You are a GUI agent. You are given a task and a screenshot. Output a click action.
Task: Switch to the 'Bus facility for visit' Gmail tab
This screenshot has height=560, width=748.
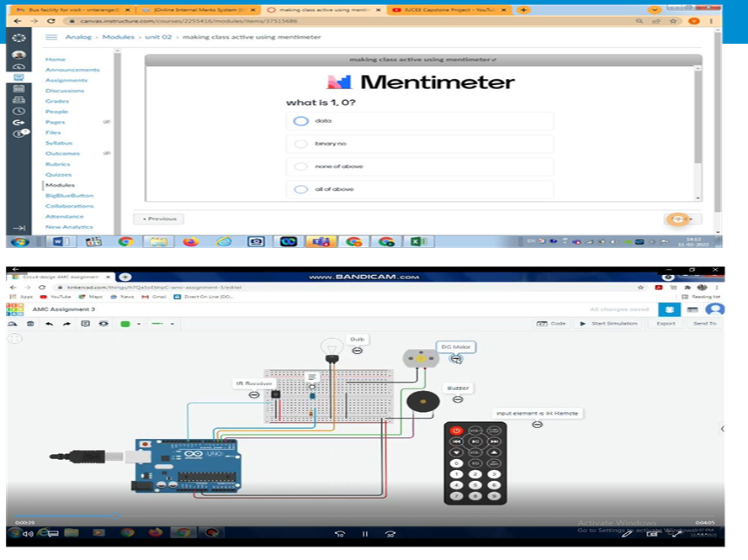(73, 9)
